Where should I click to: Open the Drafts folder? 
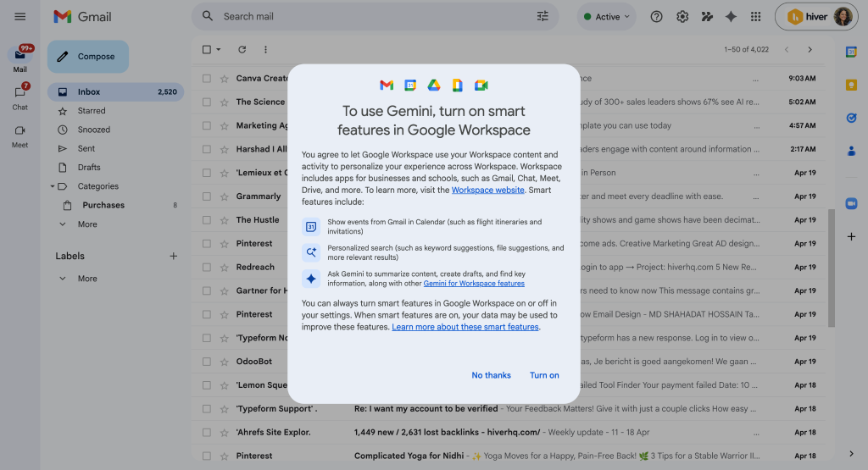pos(88,167)
